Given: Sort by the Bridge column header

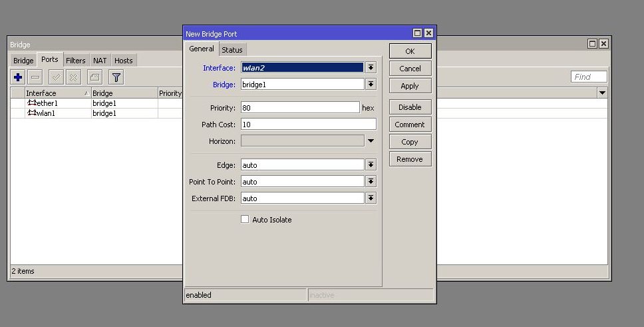Looking at the screenshot, I should (x=124, y=93).
